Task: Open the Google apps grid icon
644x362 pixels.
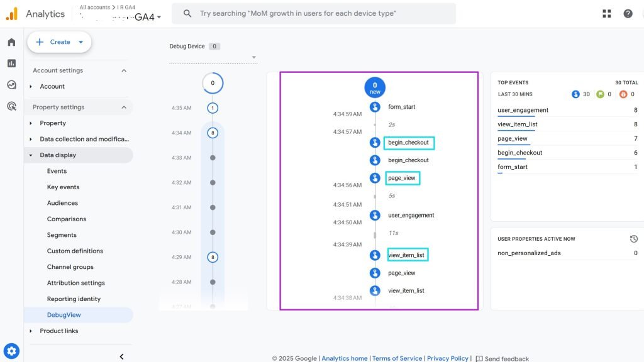Action: tap(607, 13)
